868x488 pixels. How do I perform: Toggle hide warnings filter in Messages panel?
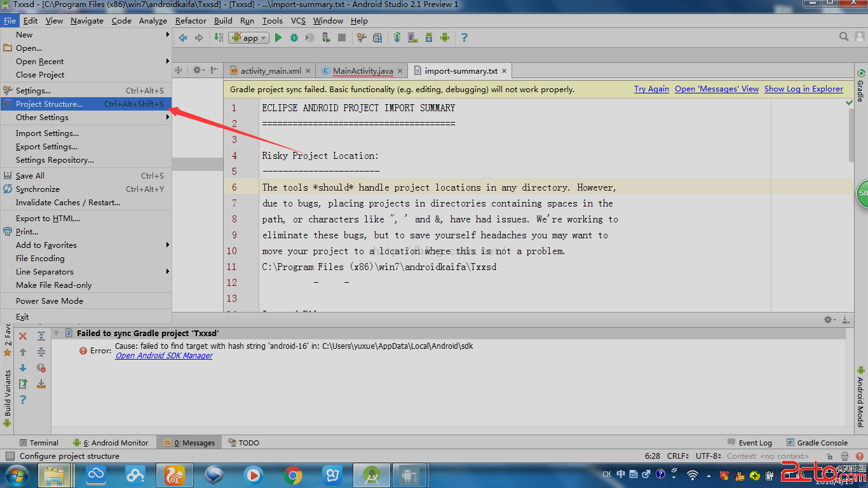coord(41,368)
